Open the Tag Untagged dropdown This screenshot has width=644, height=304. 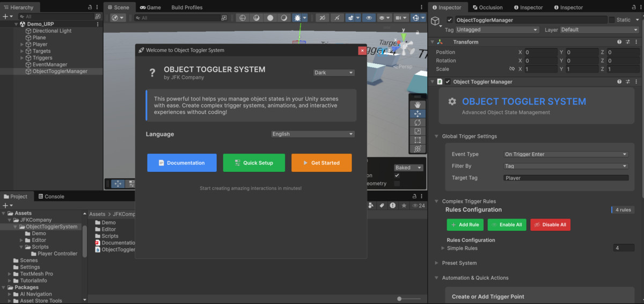(x=497, y=30)
